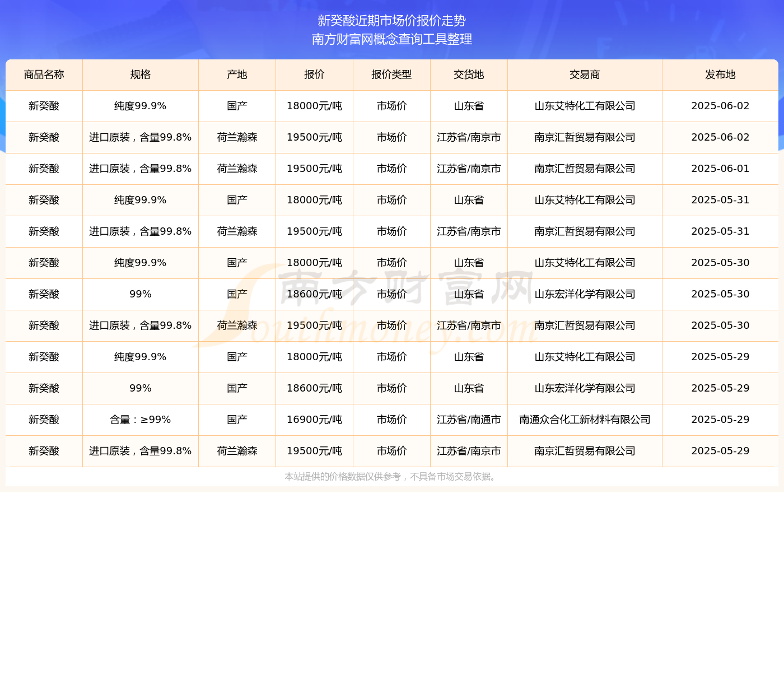The width and height of the screenshot is (784, 675).
Task: Click 新癸酸 in the 南通众合化工 row
Action: point(44,420)
